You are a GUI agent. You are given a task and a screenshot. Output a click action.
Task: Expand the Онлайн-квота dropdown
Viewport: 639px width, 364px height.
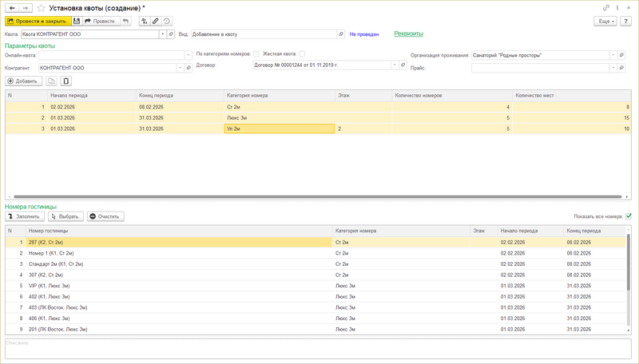coord(189,56)
